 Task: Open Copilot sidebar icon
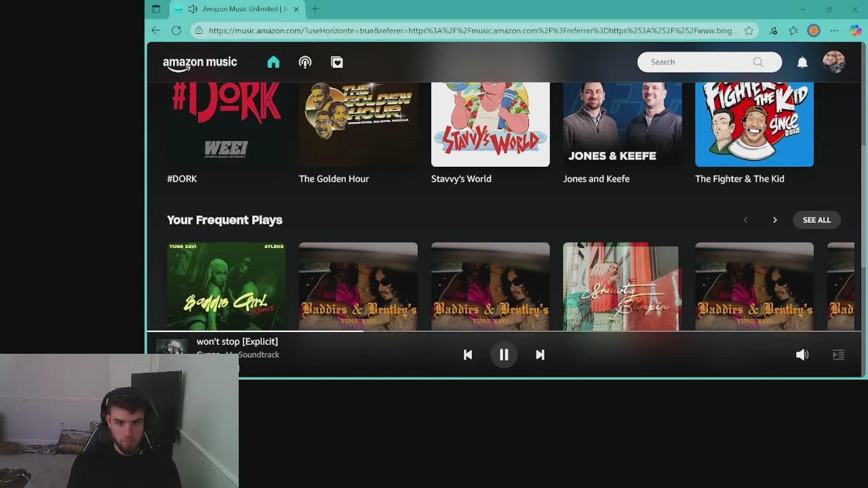pos(855,30)
